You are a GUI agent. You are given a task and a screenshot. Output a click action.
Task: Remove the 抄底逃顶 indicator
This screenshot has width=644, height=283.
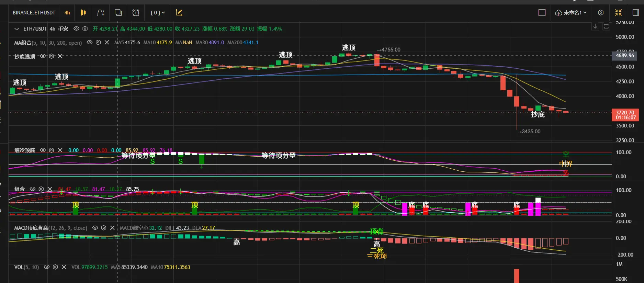[60, 56]
